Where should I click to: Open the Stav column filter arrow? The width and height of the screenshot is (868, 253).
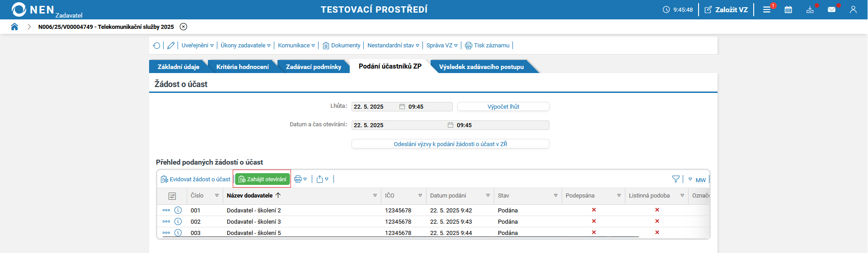[x=556, y=196]
